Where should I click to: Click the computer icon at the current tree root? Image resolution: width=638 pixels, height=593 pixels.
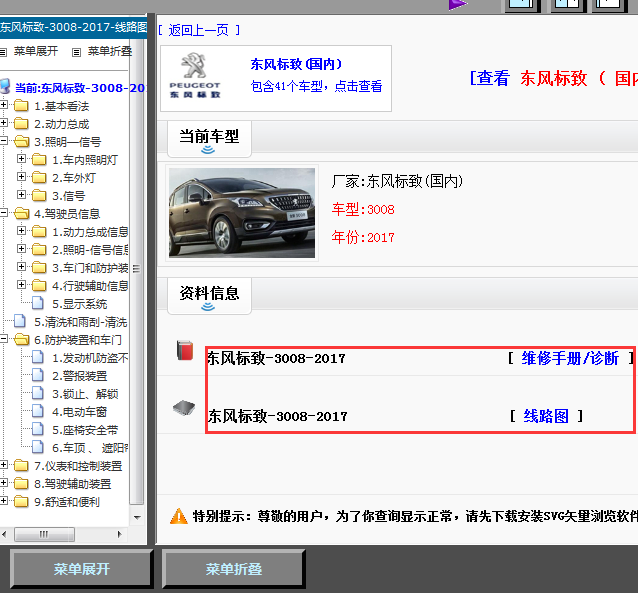[5, 86]
